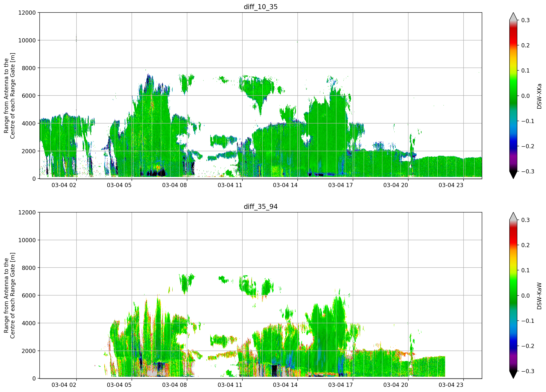546x392 pixels.
Task: Click the 8000 y-tick on diff_10_35
Action: tap(29, 68)
